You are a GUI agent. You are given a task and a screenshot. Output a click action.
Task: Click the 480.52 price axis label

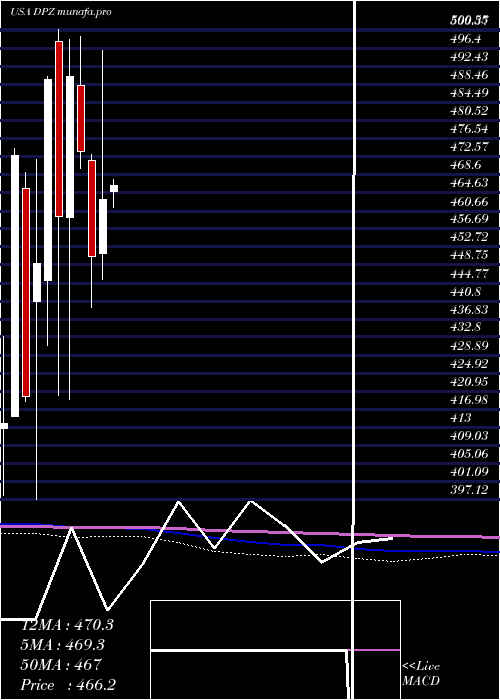tap(469, 111)
